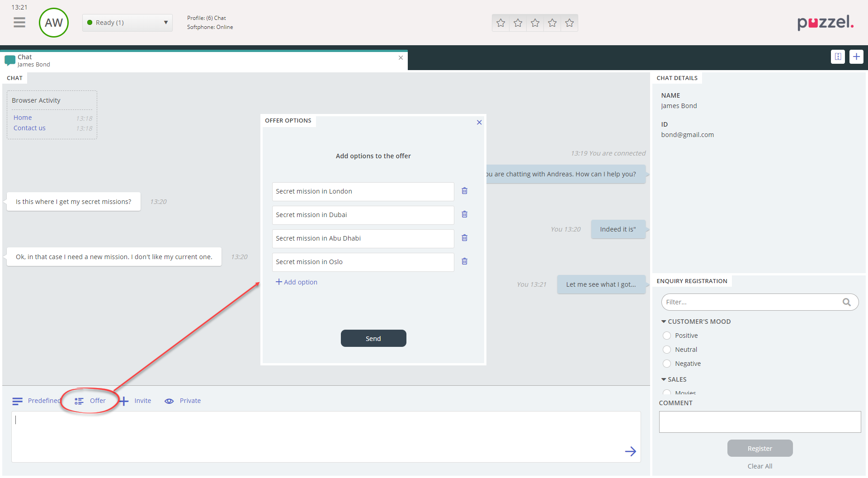868x478 pixels.
Task: Delete the Secret mission in Oslo option
Action: click(464, 261)
